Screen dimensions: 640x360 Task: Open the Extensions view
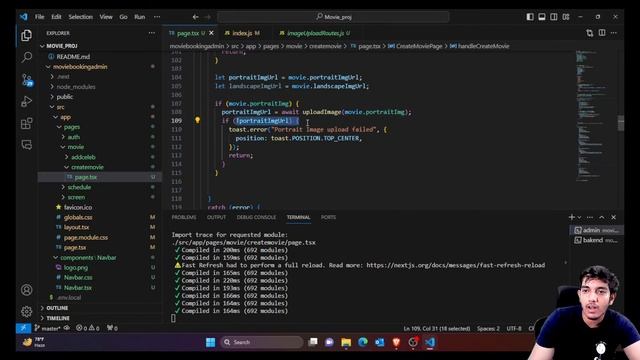pyautogui.click(x=27, y=123)
